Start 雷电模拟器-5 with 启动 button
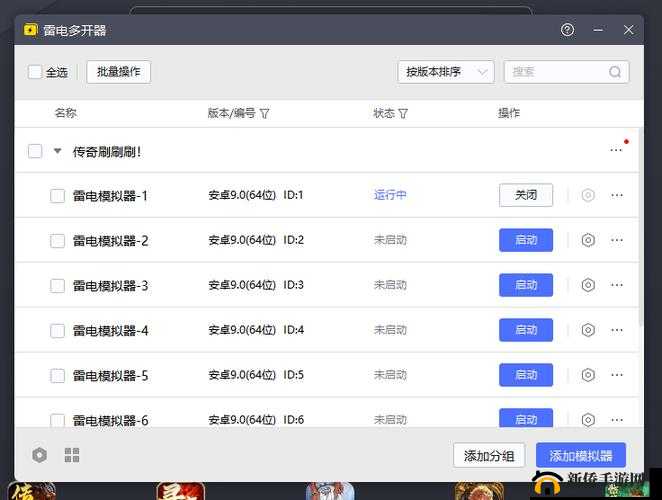The image size is (662, 500). tap(526, 375)
